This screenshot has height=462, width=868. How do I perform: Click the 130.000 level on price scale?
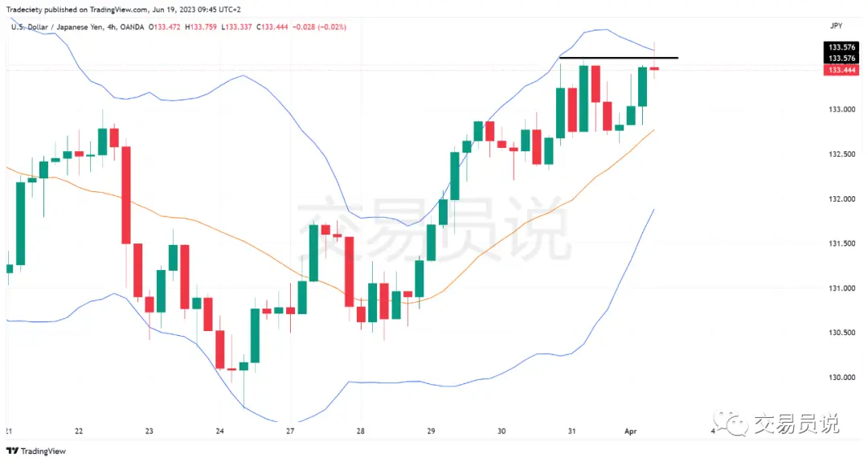pyautogui.click(x=841, y=377)
